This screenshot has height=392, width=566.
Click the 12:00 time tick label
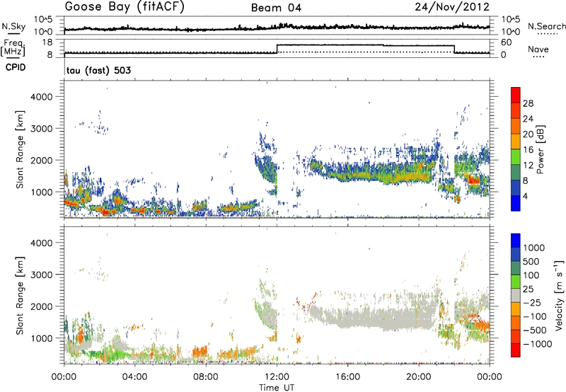point(277,377)
